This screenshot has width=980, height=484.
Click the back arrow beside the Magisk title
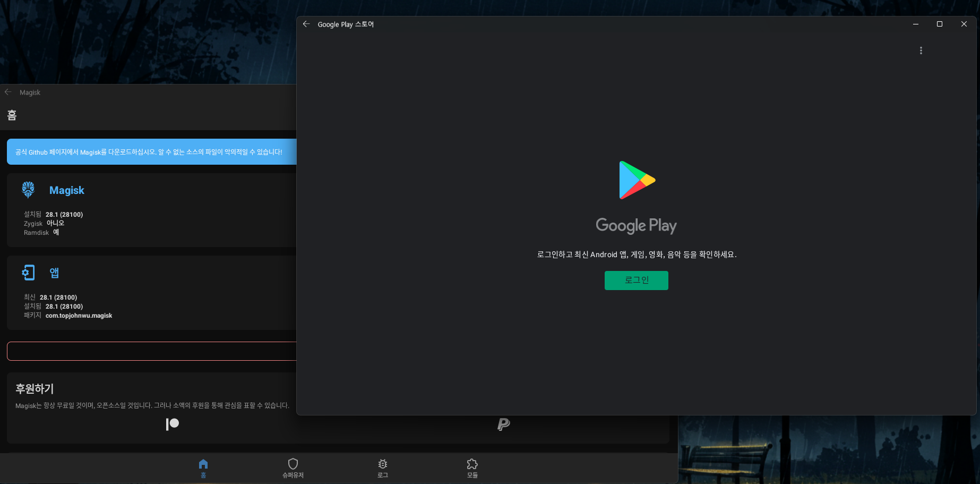(x=8, y=92)
